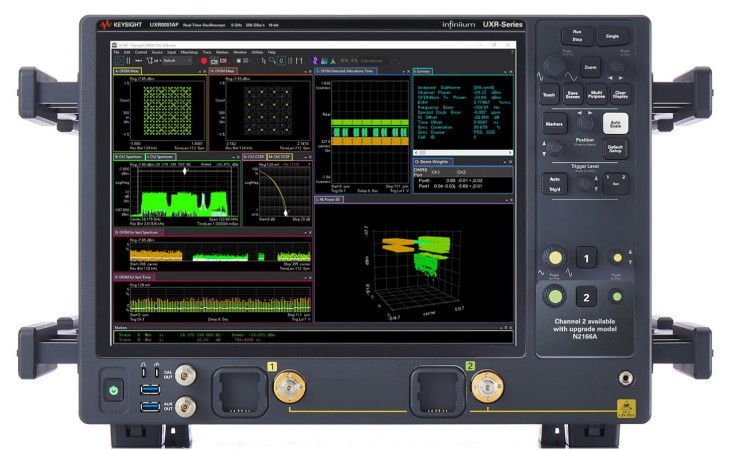The image size is (731, 450).
Task: Toggle the Auto Trig'd trigger mode key
Action: (554, 184)
